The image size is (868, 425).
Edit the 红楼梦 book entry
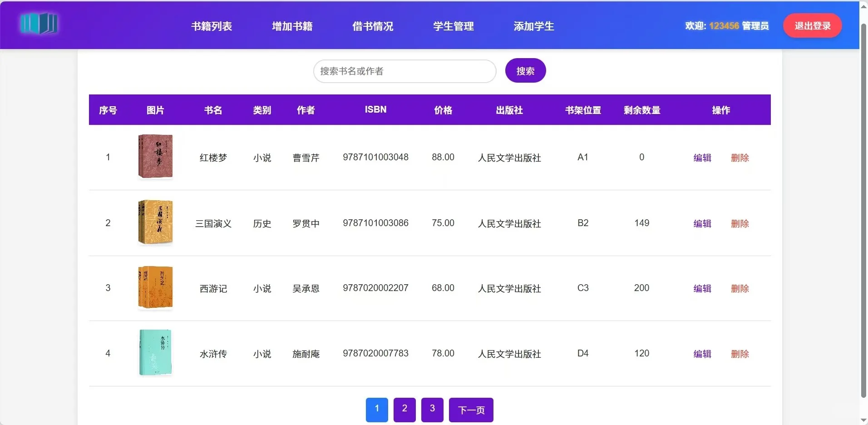(x=702, y=158)
